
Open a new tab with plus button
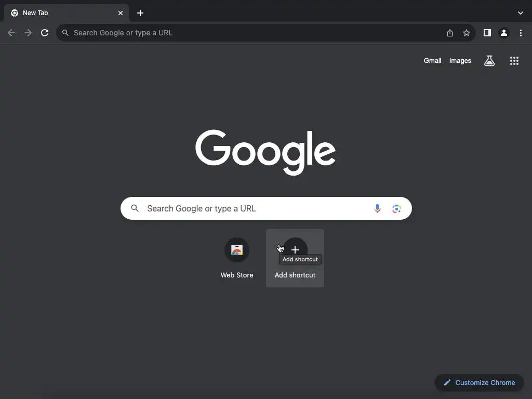coord(140,13)
